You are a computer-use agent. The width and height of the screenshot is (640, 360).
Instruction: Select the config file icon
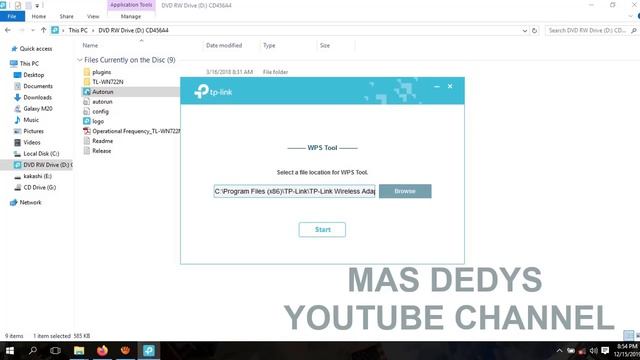tap(87, 111)
